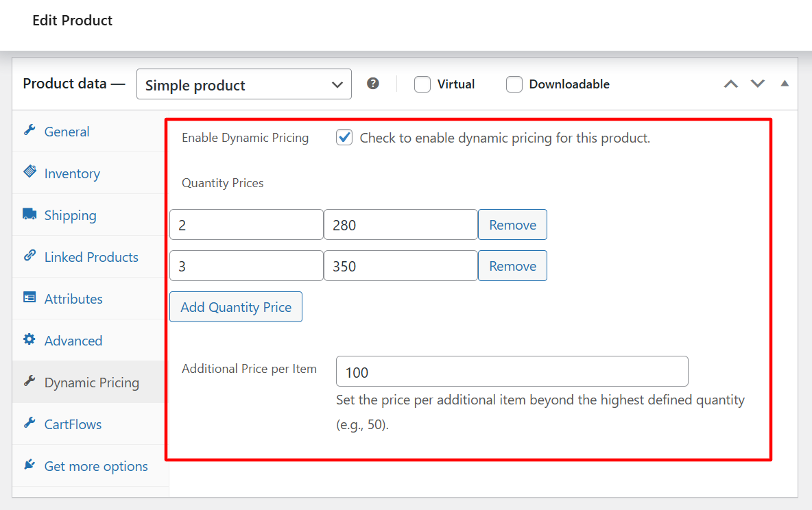Open the CartFlows tab

73,424
